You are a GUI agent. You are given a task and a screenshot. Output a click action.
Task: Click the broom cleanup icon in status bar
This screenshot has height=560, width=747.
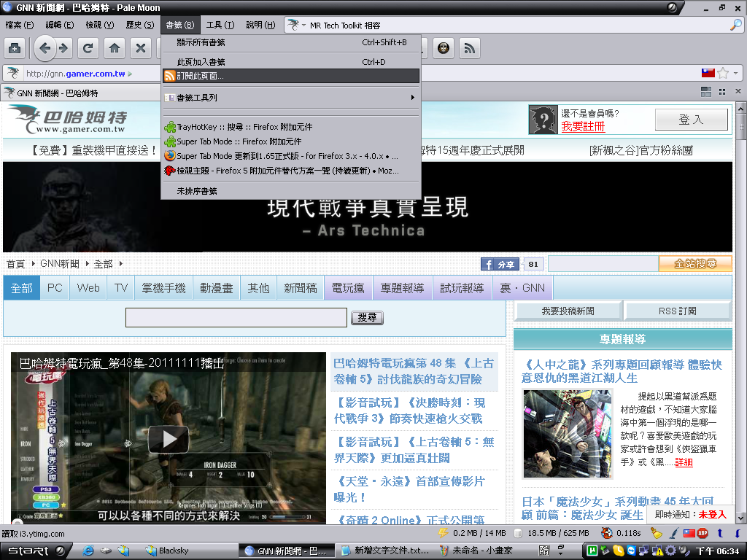pyautogui.click(x=657, y=533)
